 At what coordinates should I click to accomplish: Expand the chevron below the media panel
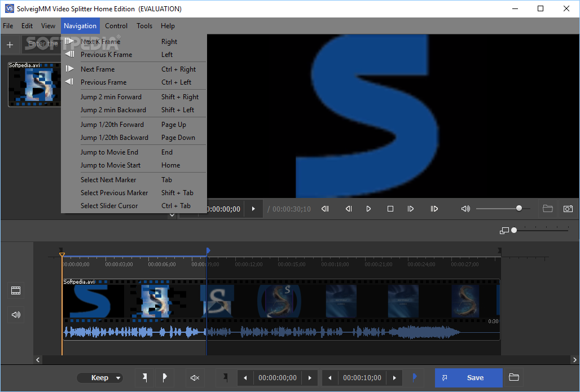(172, 215)
